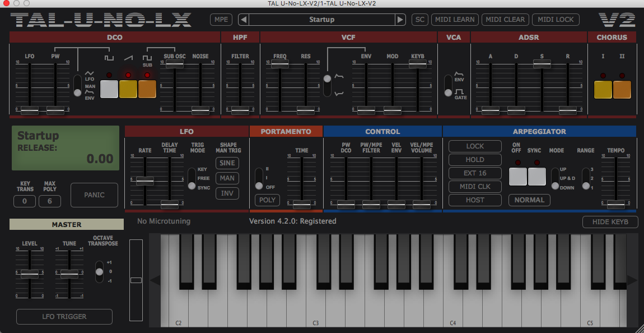Click the LFO RATE slider
644x333 pixels.
(146, 181)
